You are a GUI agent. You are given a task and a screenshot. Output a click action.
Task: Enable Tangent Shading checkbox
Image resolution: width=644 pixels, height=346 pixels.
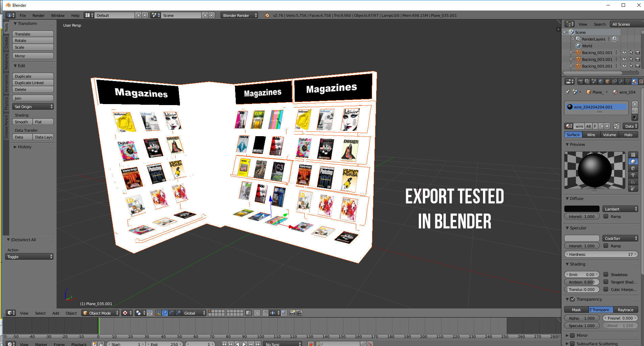click(606, 282)
